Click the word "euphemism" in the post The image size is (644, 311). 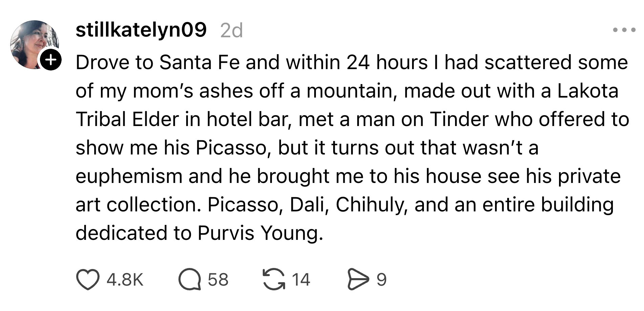pos(129,177)
